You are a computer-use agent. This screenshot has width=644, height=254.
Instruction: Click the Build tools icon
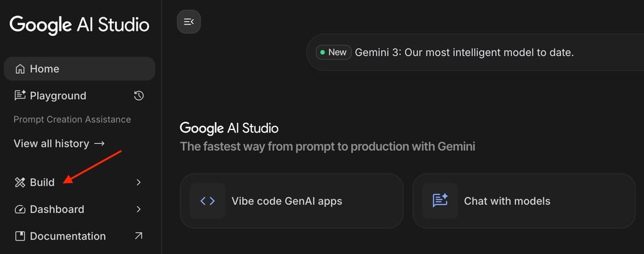pos(20,182)
